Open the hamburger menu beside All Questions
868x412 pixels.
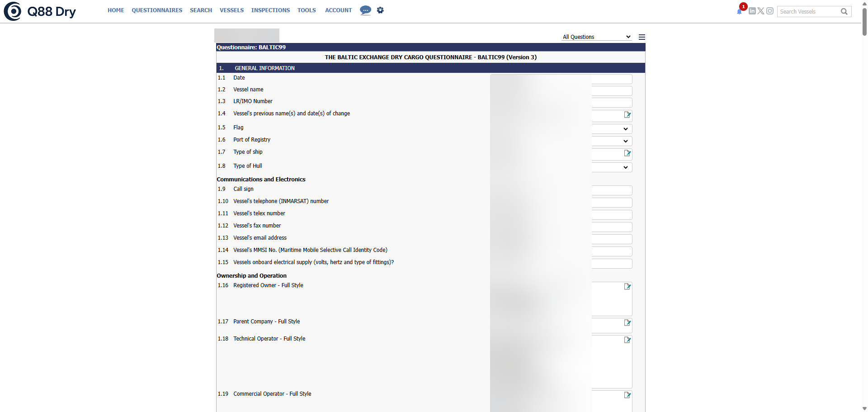tap(642, 37)
